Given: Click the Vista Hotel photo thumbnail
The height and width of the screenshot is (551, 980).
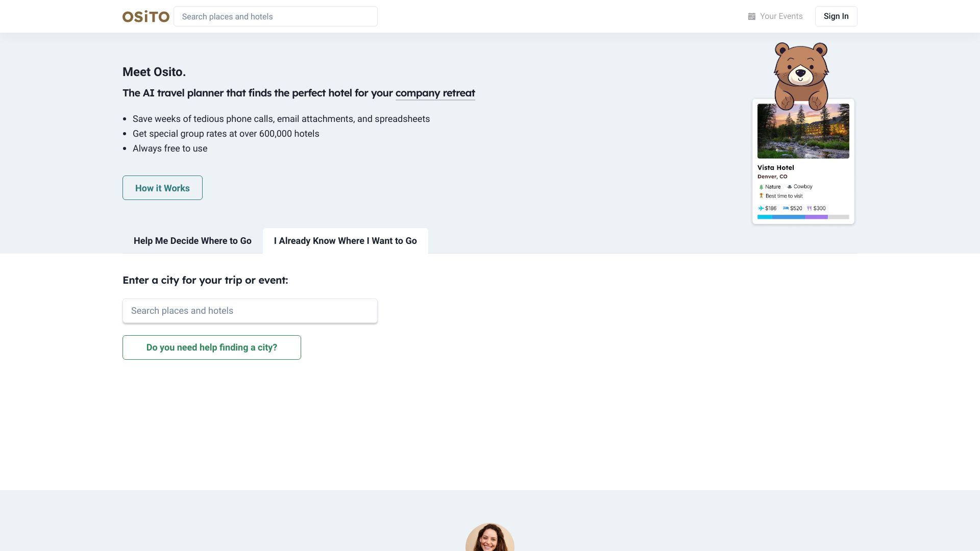Looking at the screenshot, I should click(803, 131).
